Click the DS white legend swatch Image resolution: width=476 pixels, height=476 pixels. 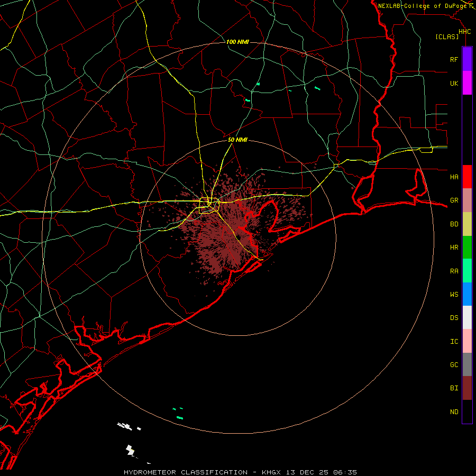tap(467, 317)
